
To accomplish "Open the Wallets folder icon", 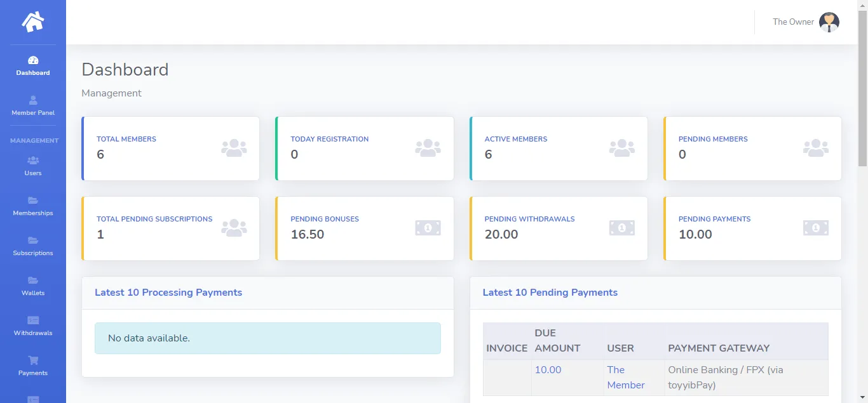I will coord(32,281).
